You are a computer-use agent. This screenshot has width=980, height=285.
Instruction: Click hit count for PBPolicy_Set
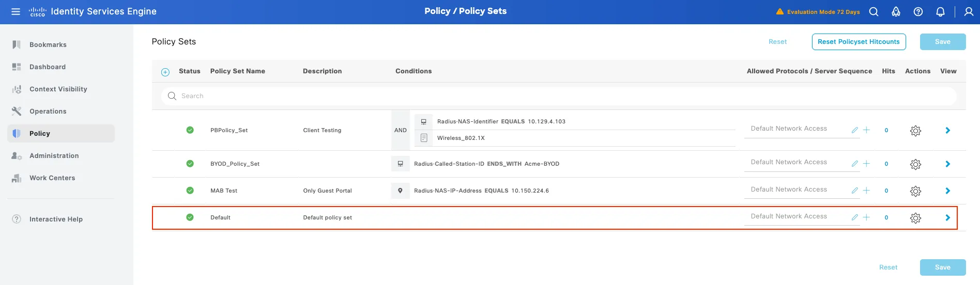pos(886,131)
